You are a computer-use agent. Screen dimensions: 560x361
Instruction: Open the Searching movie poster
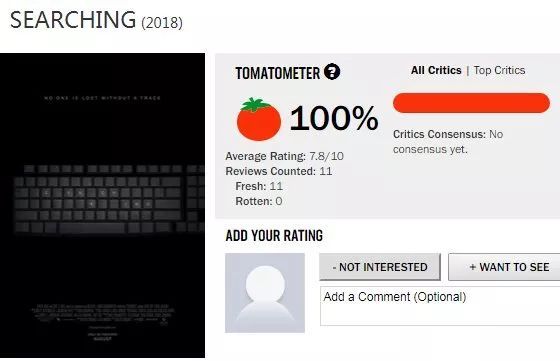pos(102,205)
